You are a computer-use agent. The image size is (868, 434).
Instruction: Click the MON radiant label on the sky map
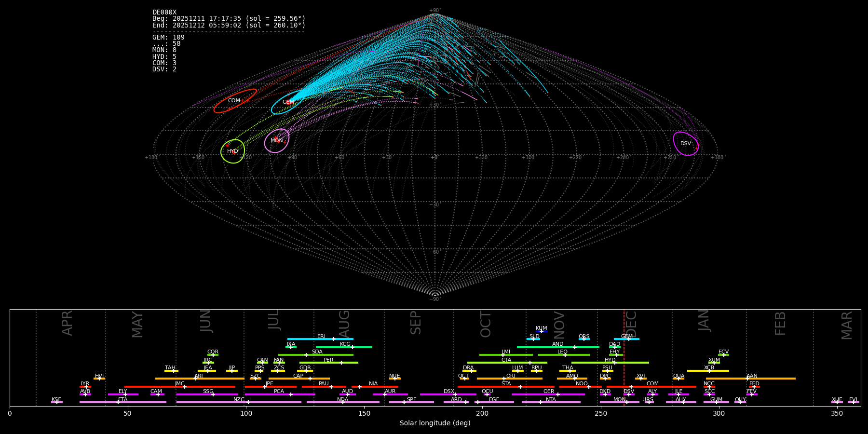[277, 141]
